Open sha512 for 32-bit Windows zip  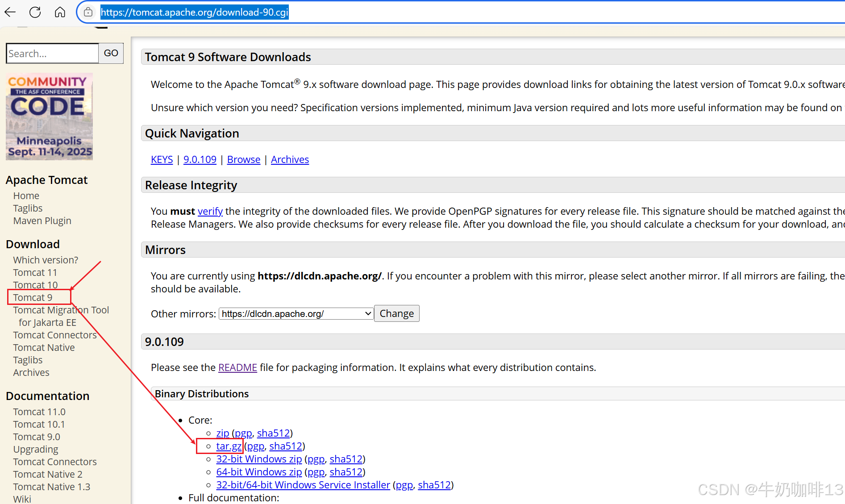pos(346,459)
